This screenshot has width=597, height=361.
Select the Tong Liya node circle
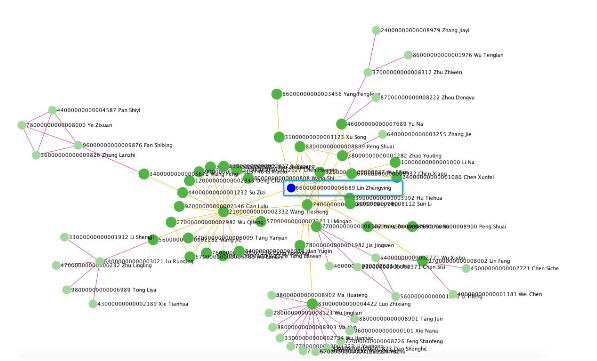[x=67, y=290]
